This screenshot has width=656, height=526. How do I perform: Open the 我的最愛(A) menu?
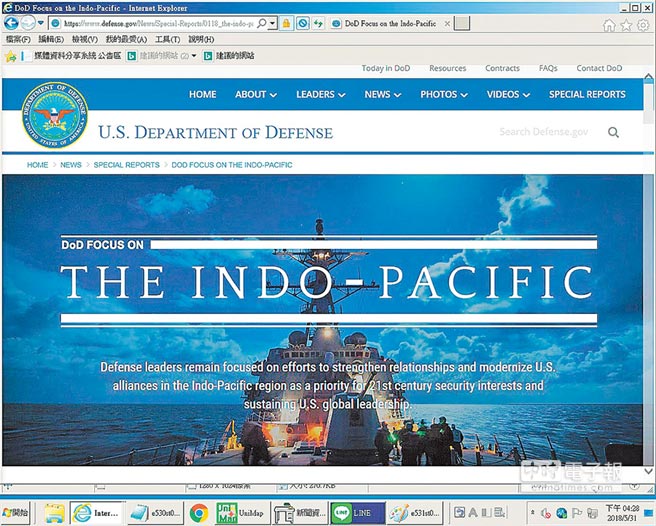[126, 39]
